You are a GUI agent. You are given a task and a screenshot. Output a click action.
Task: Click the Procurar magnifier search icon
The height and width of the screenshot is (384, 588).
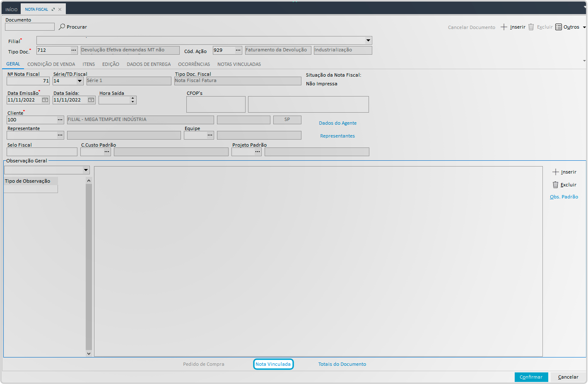(62, 27)
